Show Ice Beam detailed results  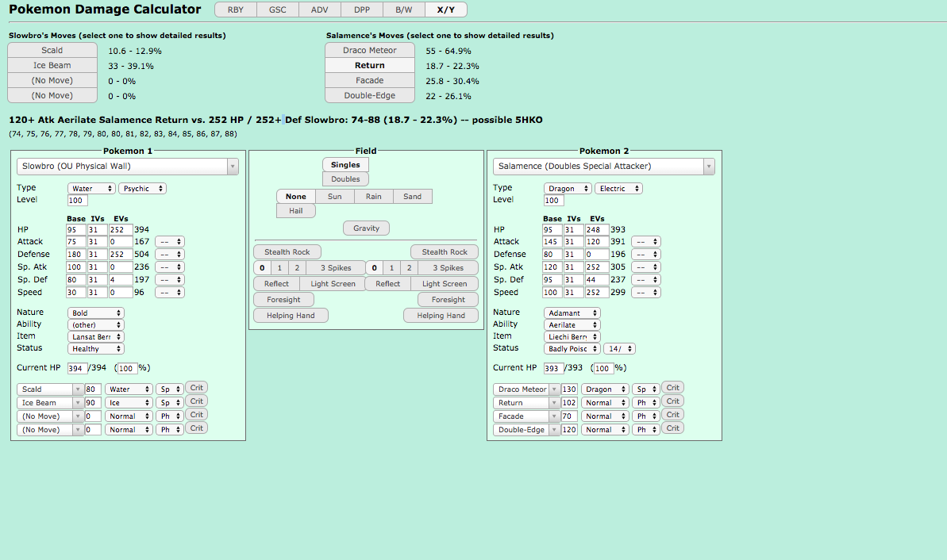52,65
